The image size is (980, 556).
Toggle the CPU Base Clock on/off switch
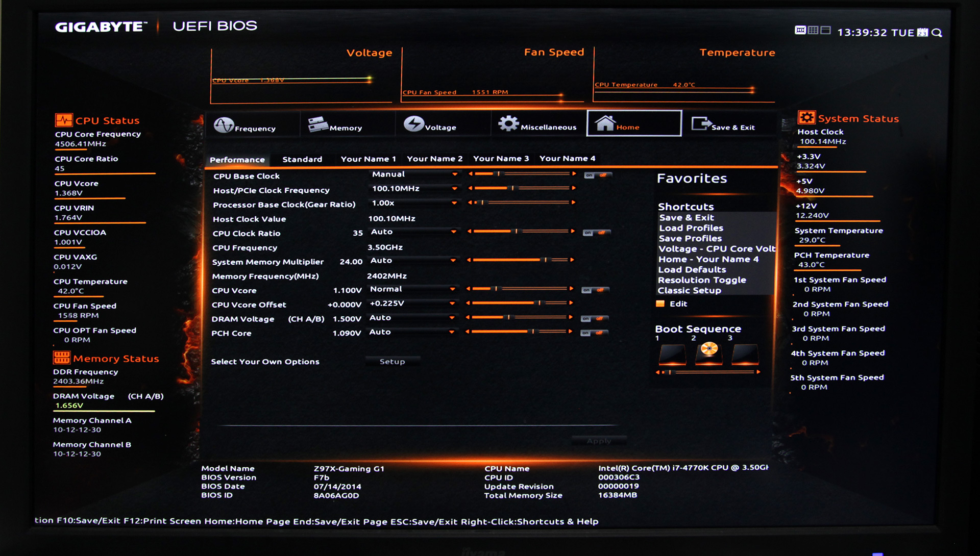coord(598,175)
